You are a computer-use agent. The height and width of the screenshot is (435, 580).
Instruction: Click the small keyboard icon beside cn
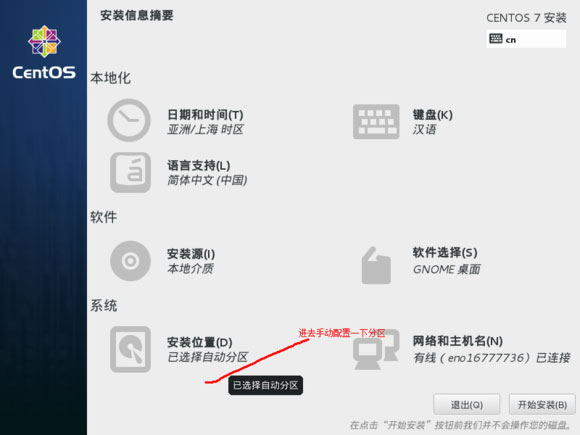(x=496, y=38)
